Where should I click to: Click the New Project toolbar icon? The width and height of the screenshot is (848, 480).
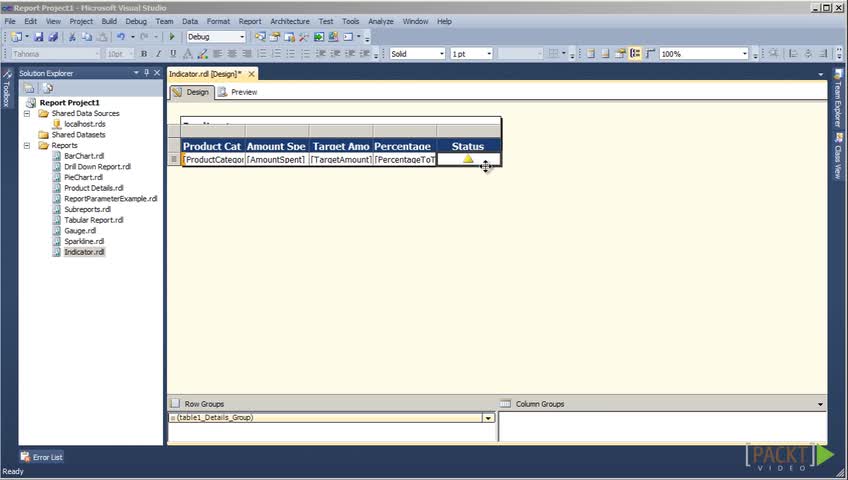pos(17,37)
